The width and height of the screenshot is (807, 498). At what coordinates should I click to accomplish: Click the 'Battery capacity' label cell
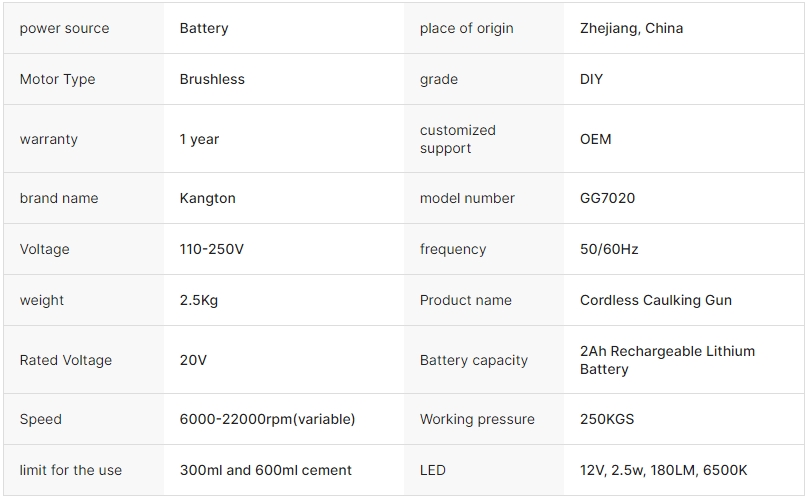[x=473, y=360]
